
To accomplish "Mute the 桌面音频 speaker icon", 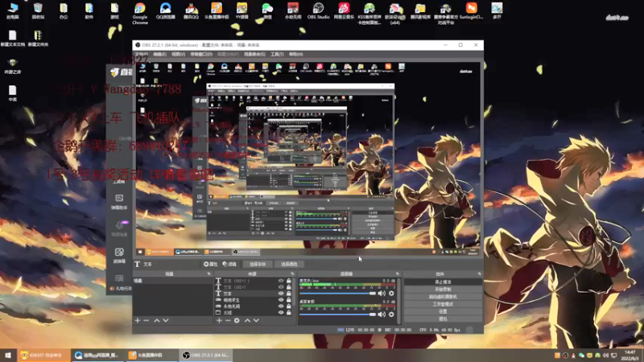I will click(382, 315).
